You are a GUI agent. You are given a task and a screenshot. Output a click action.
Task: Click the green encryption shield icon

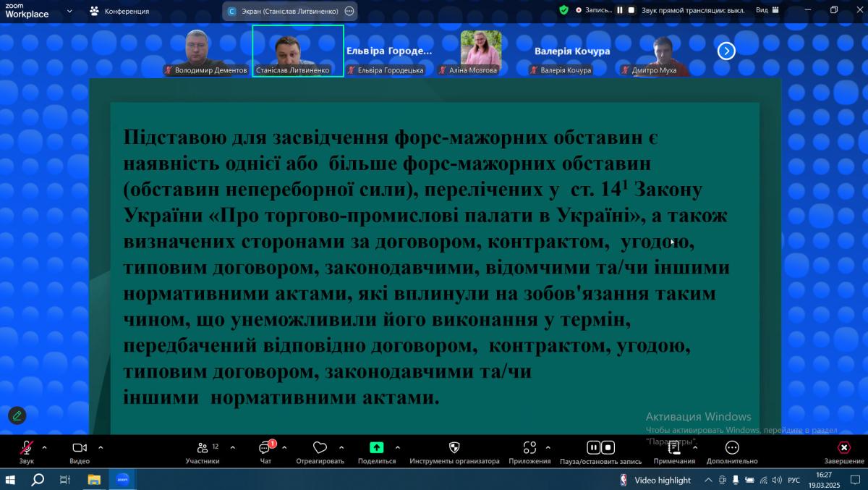(x=564, y=10)
